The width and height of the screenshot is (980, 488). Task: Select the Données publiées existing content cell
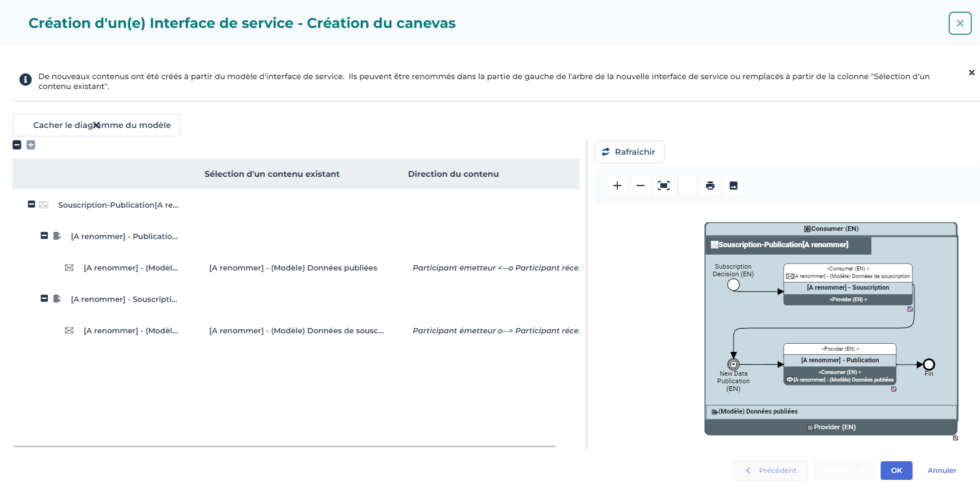(x=293, y=268)
